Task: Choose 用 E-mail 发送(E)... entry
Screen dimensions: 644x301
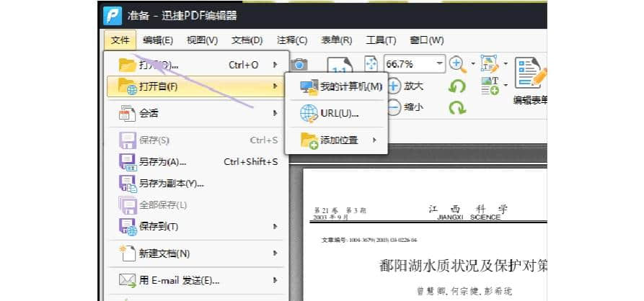Action: click(195, 281)
